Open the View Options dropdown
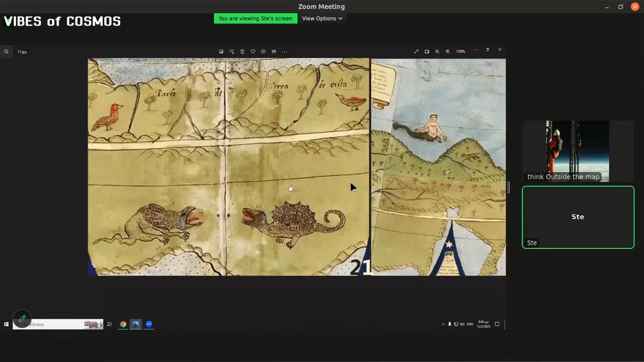 (322, 18)
